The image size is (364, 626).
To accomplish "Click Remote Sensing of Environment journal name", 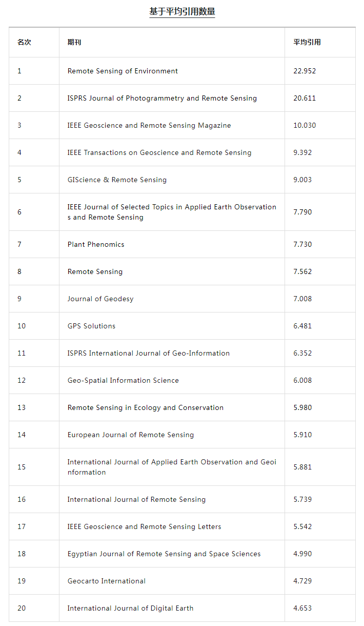I will click(x=123, y=71).
